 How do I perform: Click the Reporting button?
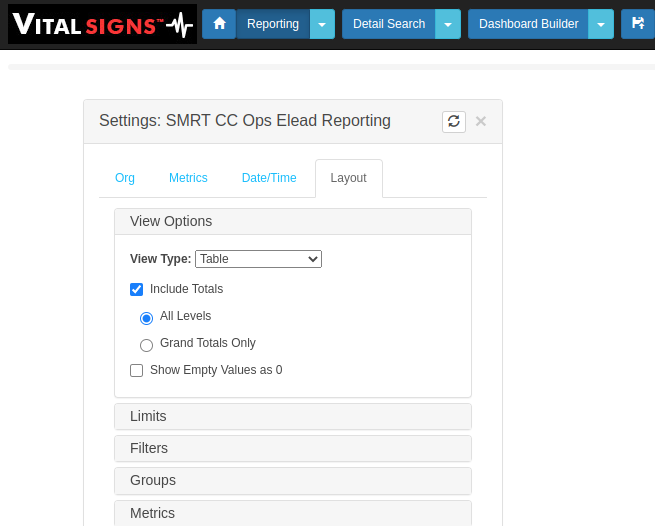click(273, 24)
